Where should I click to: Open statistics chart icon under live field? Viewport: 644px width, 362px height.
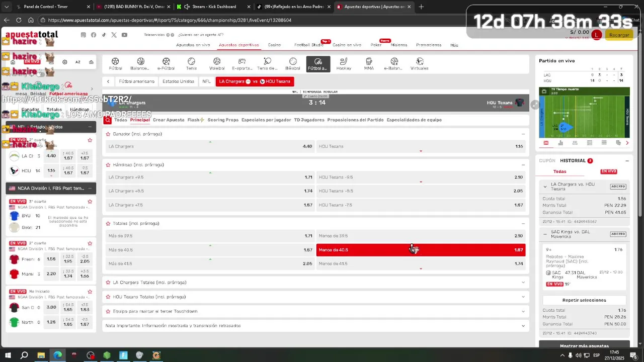click(560, 143)
